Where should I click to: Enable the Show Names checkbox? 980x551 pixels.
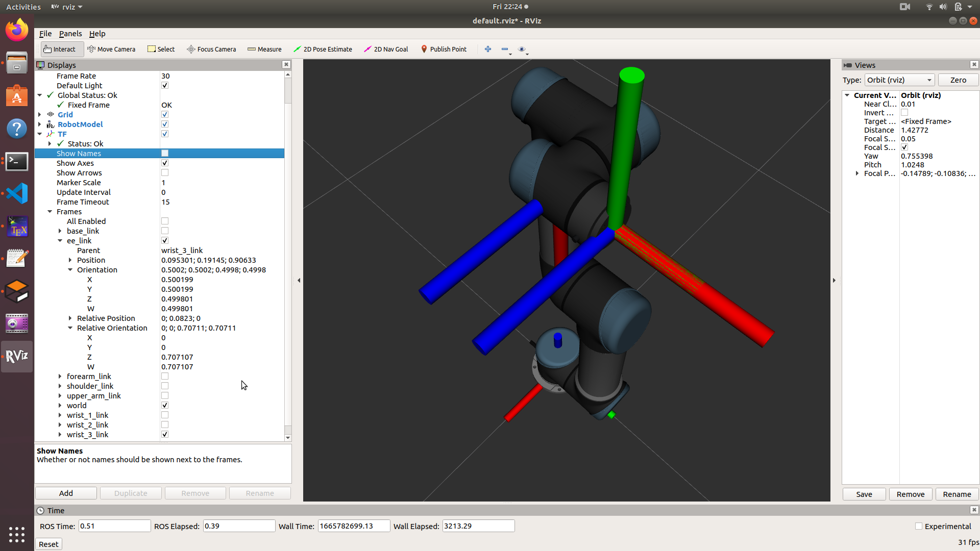(165, 154)
